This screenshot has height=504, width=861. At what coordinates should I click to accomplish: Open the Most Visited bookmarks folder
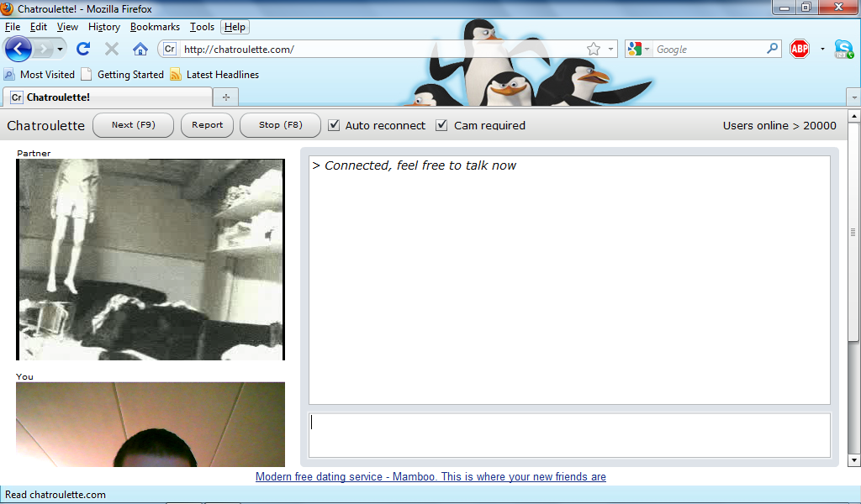(x=39, y=75)
